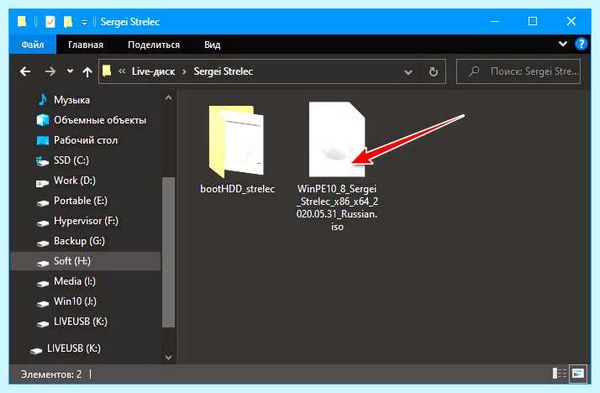Click the search box Поиск: Sergei Stre...
Viewport: 600px width, 393px height.
coord(518,72)
